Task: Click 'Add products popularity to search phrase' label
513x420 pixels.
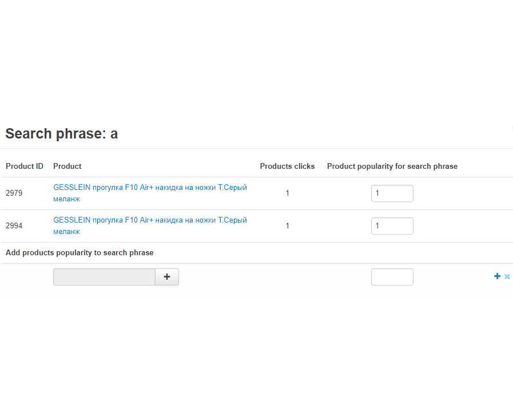Action: pyautogui.click(x=79, y=253)
